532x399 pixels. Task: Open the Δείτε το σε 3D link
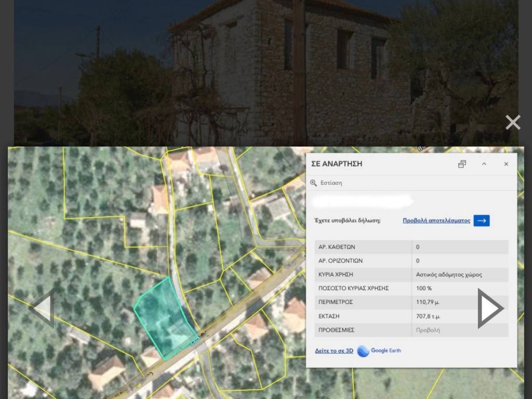[334, 351]
